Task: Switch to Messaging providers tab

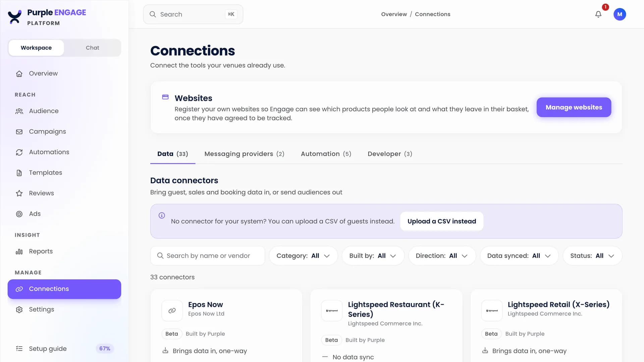Action: pyautogui.click(x=244, y=154)
